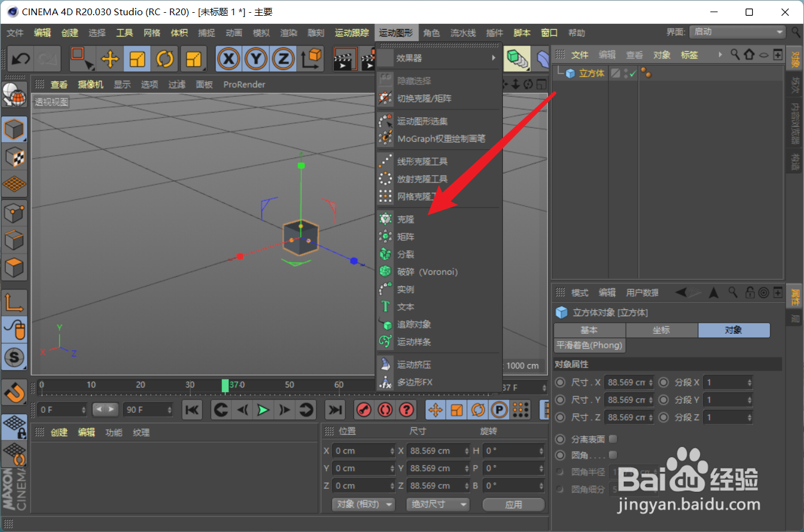This screenshot has width=804, height=532.
Task: Click the Enable Axis L-shaped icon
Action: tap(14, 303)
